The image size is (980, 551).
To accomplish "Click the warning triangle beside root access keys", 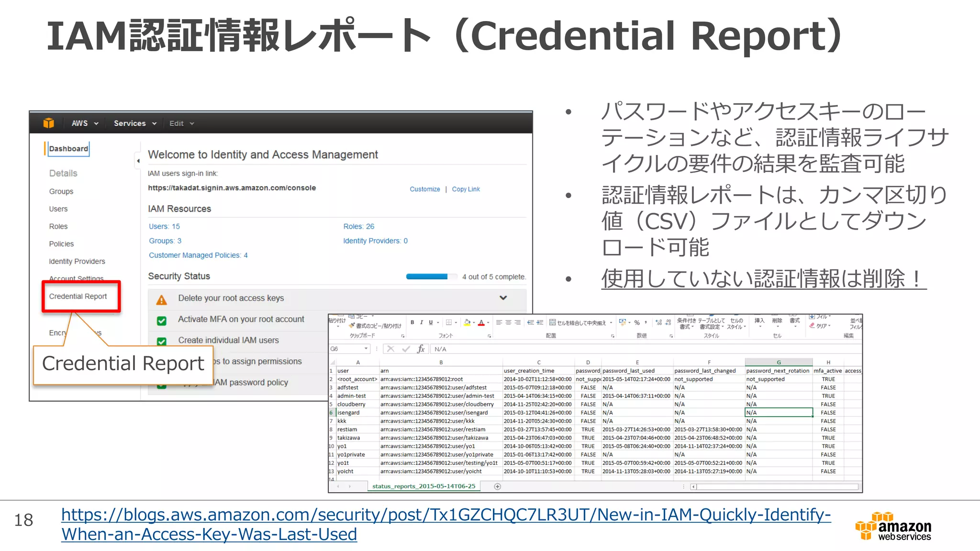I will 162,300.
